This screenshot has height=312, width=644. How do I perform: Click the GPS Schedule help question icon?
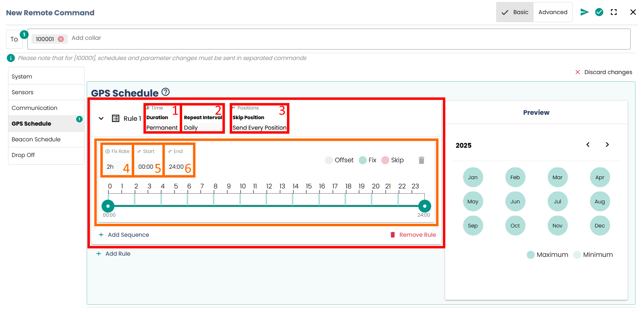165,92
